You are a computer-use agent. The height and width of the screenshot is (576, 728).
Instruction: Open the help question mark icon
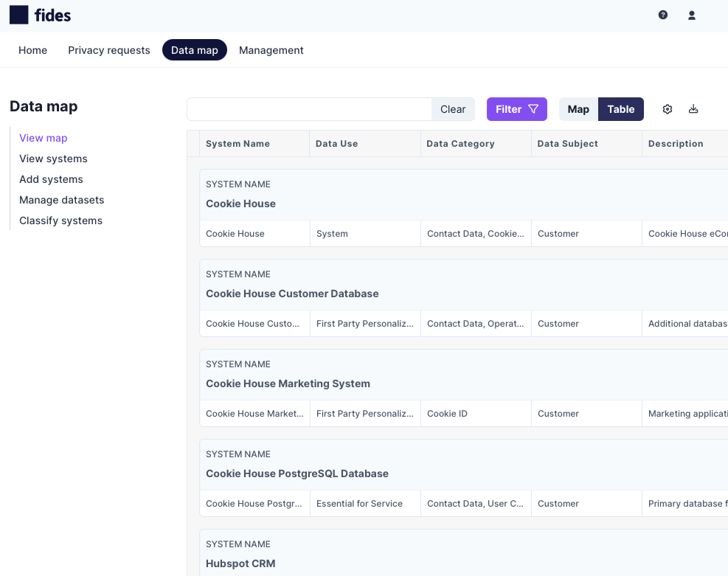(663, 15)
